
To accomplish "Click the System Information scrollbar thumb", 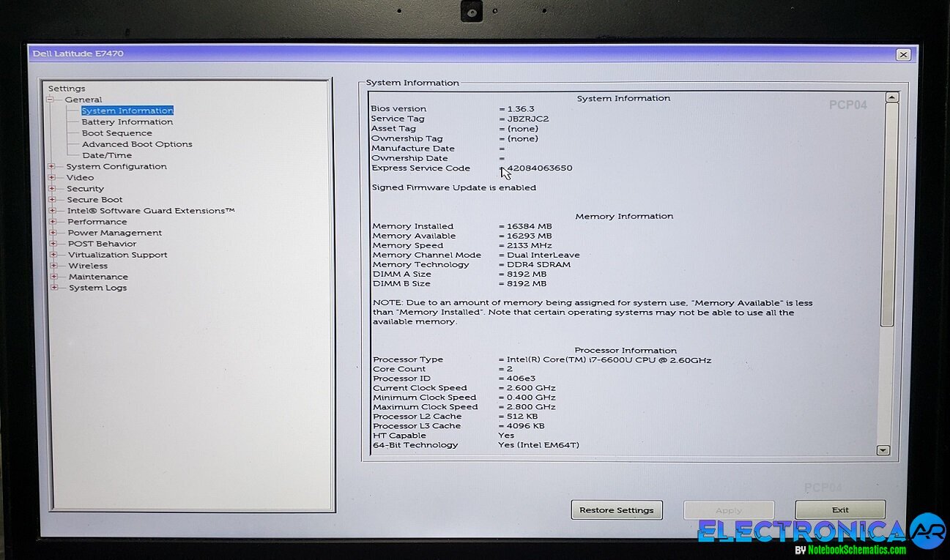I will pyautogui.click(x=888, y=214).
